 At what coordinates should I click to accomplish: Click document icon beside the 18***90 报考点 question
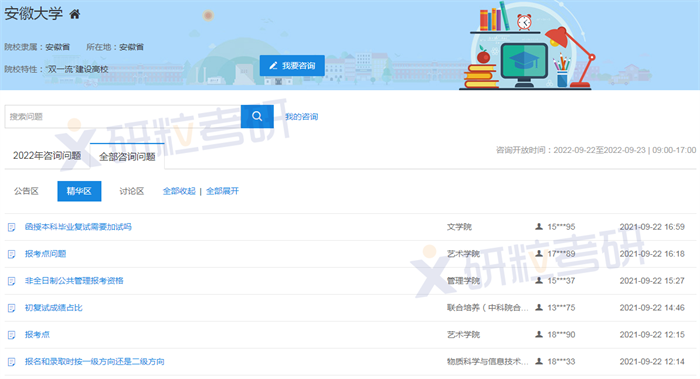pyautogui.click(x=12, y=335)
